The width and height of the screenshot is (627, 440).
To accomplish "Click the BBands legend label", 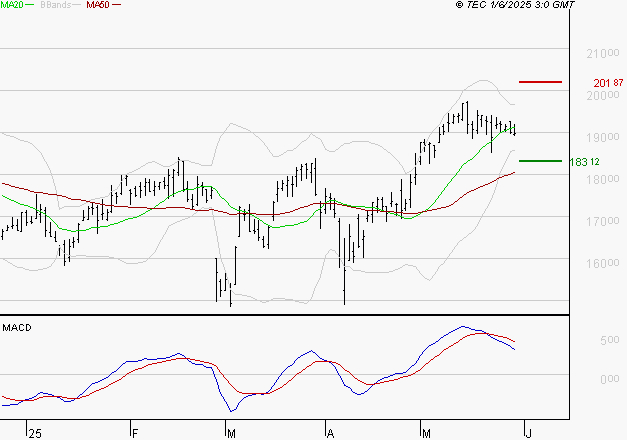I will (x=56, y=5).
